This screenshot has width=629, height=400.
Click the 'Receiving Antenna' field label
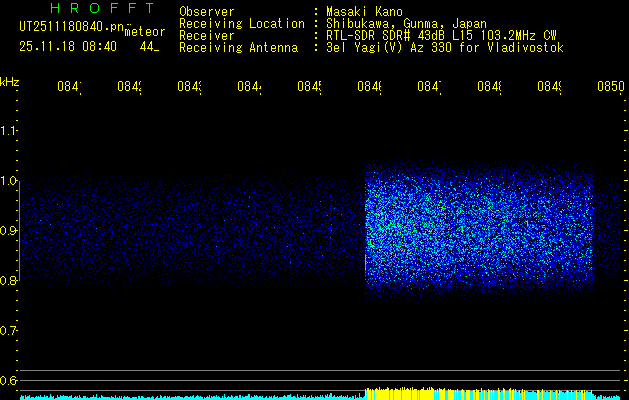tap(237, 47)
